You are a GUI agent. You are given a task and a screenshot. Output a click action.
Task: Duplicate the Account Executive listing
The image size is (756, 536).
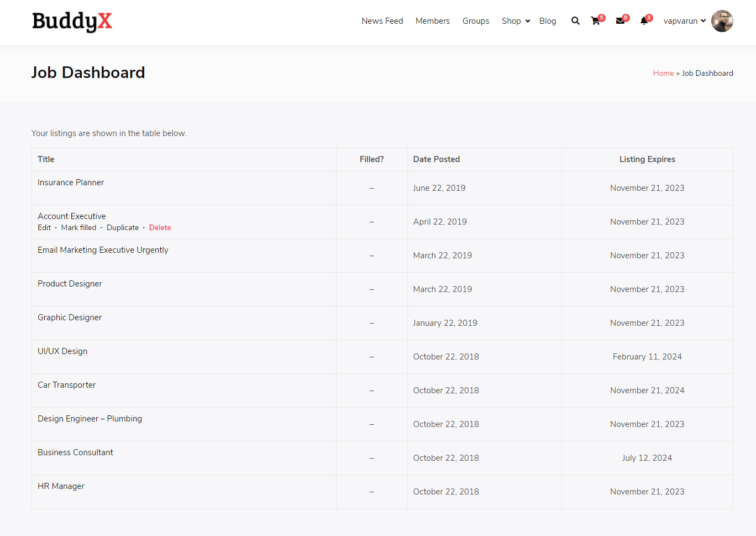[123, 227]
